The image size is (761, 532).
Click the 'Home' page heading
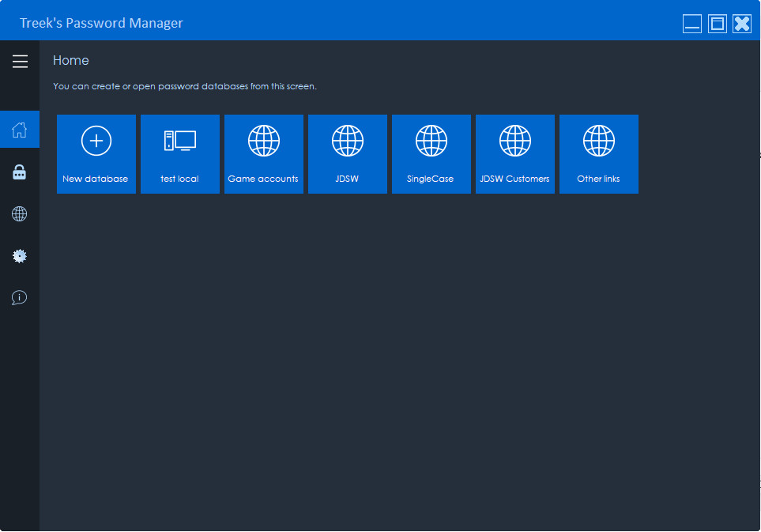pyautogui.click(x=71, y=61)
